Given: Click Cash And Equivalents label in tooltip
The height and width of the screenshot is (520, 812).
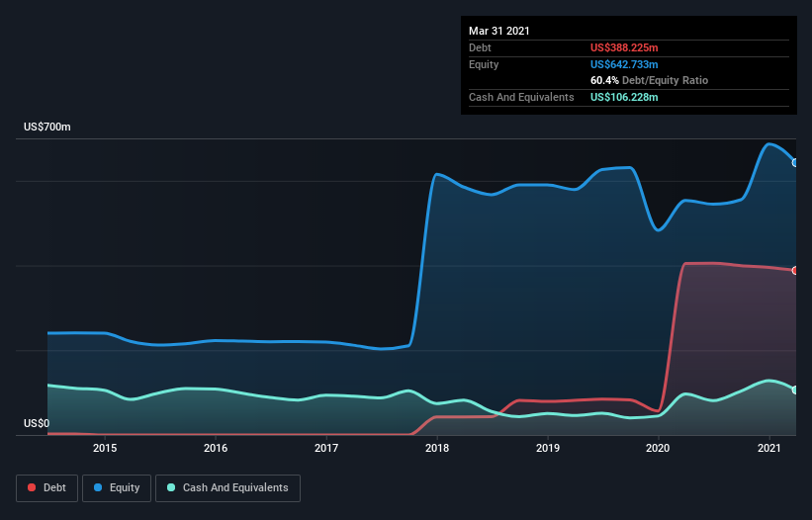Looking at the screenshot, I should click(x=521, y=97).
